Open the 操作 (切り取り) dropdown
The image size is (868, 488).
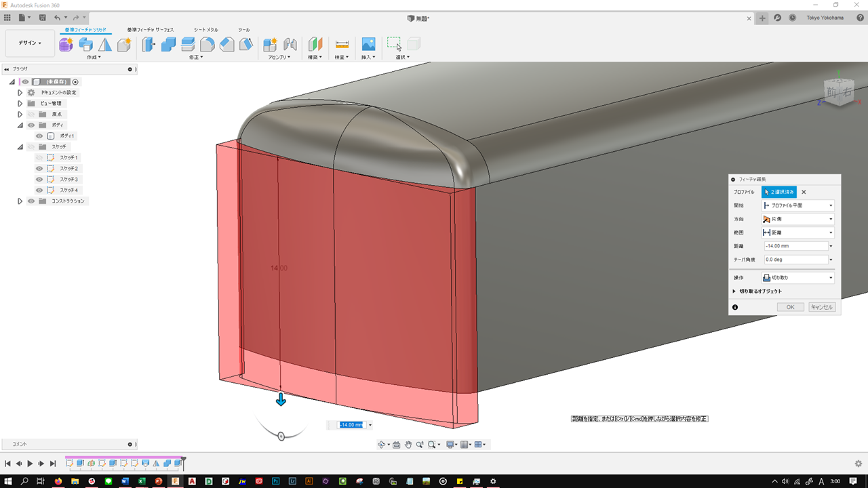coord(797,278)
